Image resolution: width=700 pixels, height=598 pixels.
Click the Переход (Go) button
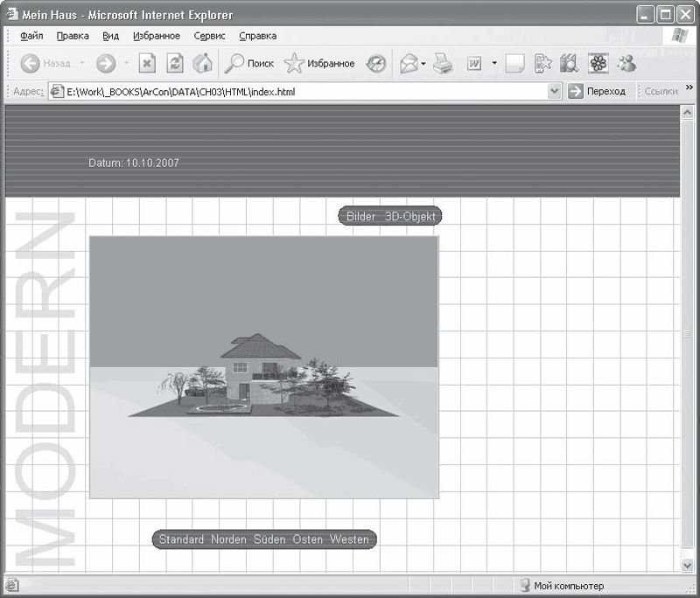[598, 92]
